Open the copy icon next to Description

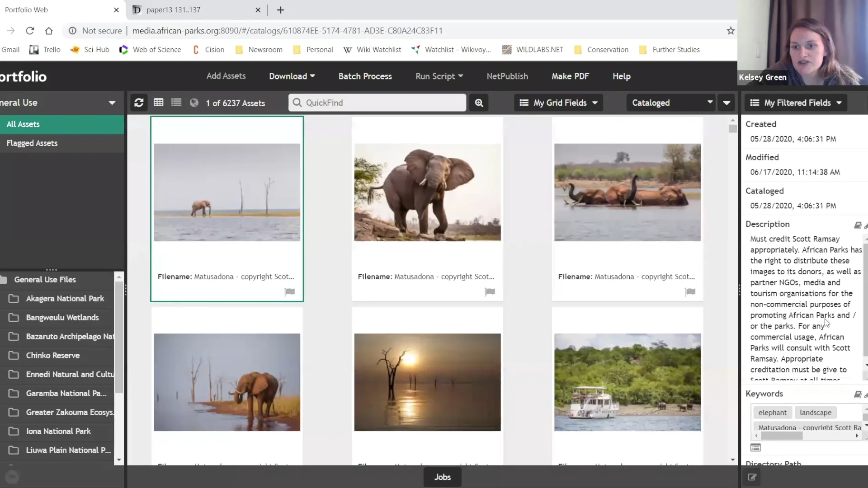click(858, 225)
